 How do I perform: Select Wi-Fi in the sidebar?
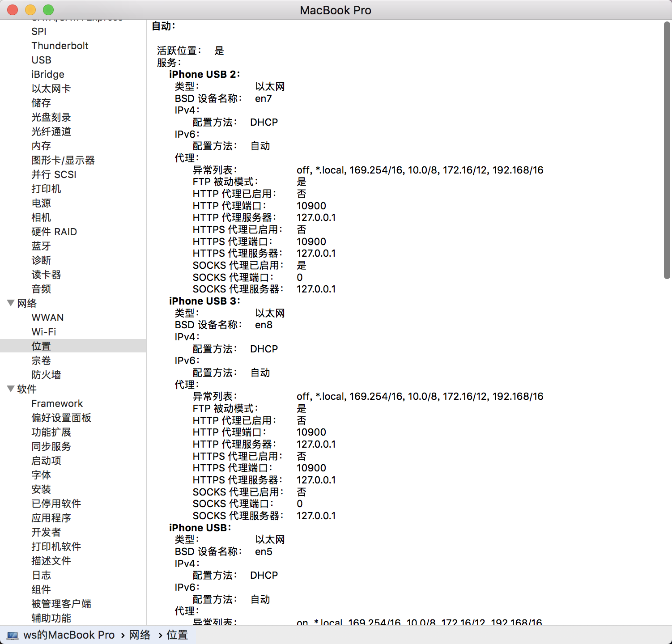click(x=44, y=332)
